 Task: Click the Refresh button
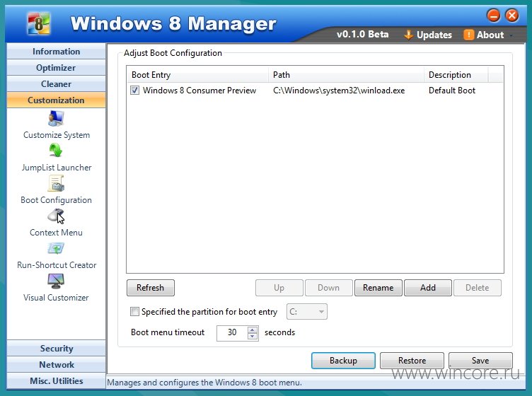pos(150,288)
